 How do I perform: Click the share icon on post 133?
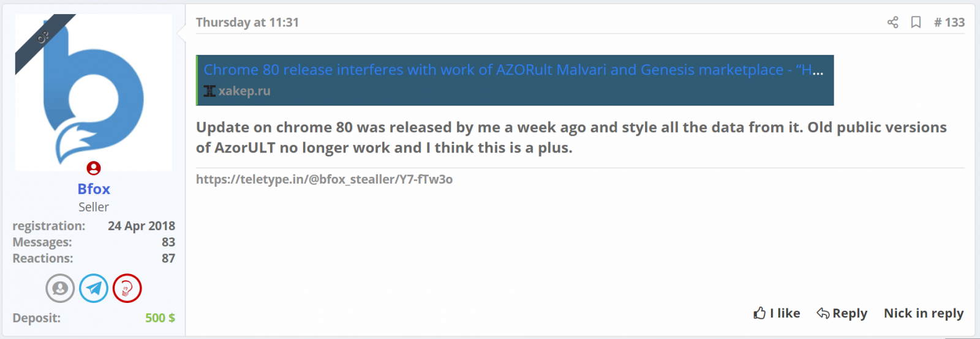point(892,23)
